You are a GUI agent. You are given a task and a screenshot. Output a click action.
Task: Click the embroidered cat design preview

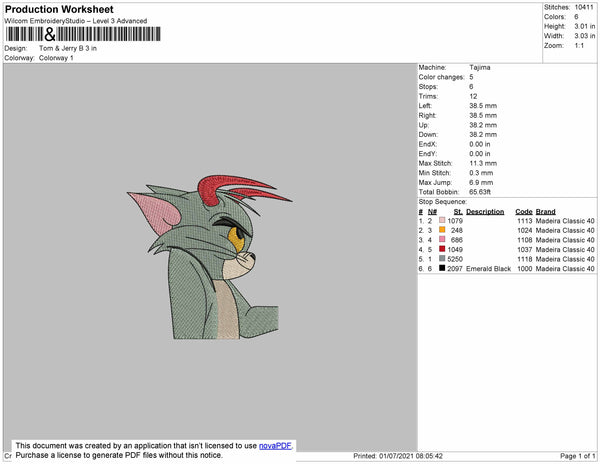[x=210, y=257]
